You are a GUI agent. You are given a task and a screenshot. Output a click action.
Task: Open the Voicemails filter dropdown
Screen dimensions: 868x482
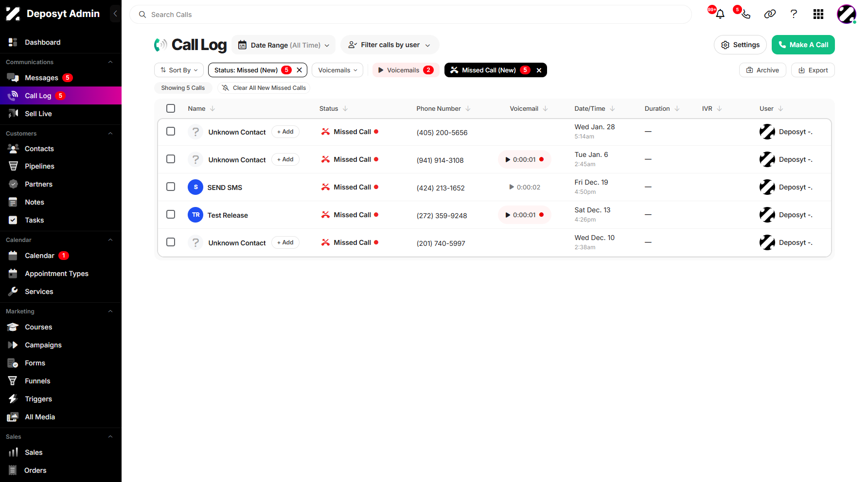pos(337,70)
